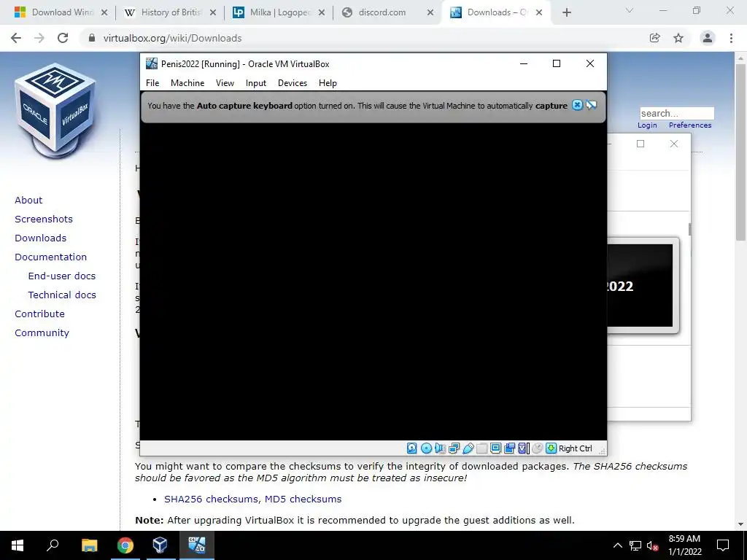747x560 pixels.
Task: Open Chrome's three-dot menu
Action: [x=731, y=38]
